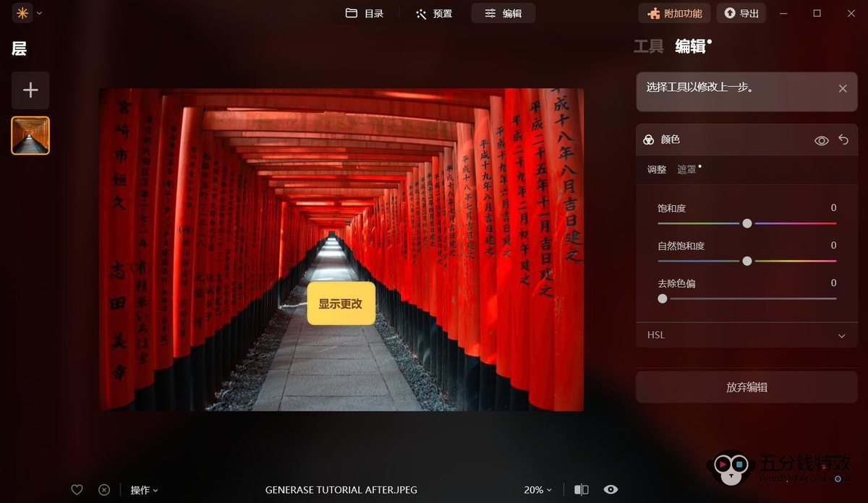
Task: Mark photo as favorite with heart icon
Action: tap(77, 490)
